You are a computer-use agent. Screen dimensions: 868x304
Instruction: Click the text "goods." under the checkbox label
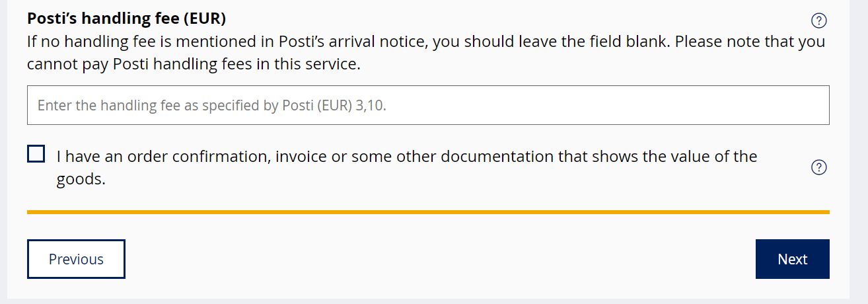click(x=81, y=180)
